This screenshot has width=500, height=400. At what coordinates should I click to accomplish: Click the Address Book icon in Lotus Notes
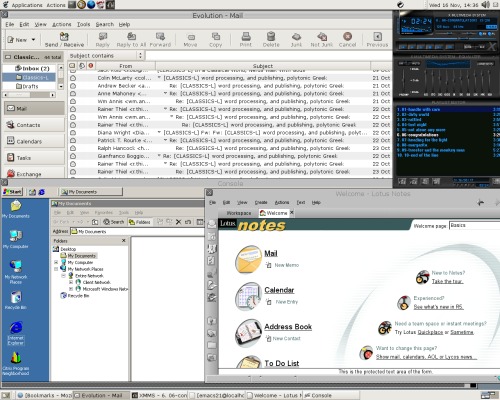[248, 333]
